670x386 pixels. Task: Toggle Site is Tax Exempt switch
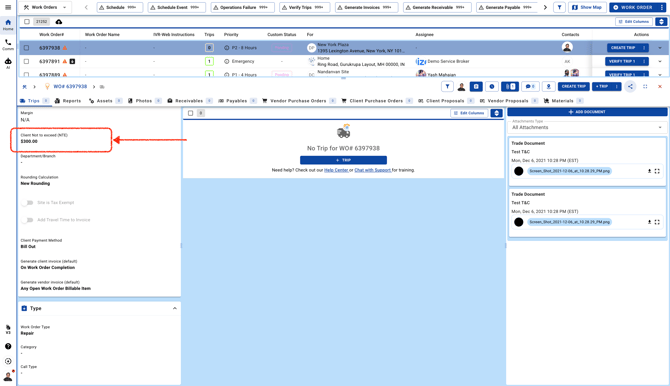(x=27, y=203)
